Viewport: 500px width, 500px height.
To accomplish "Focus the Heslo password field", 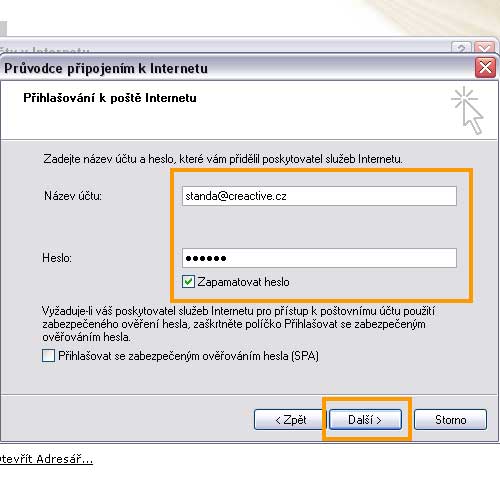I will pyautogui.click(x=319, y=258).
